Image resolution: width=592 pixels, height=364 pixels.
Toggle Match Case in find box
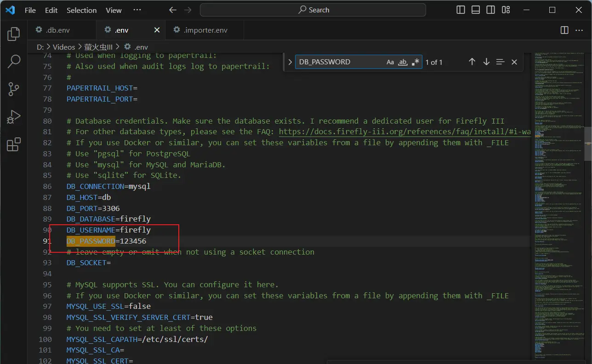pos(390,62)
